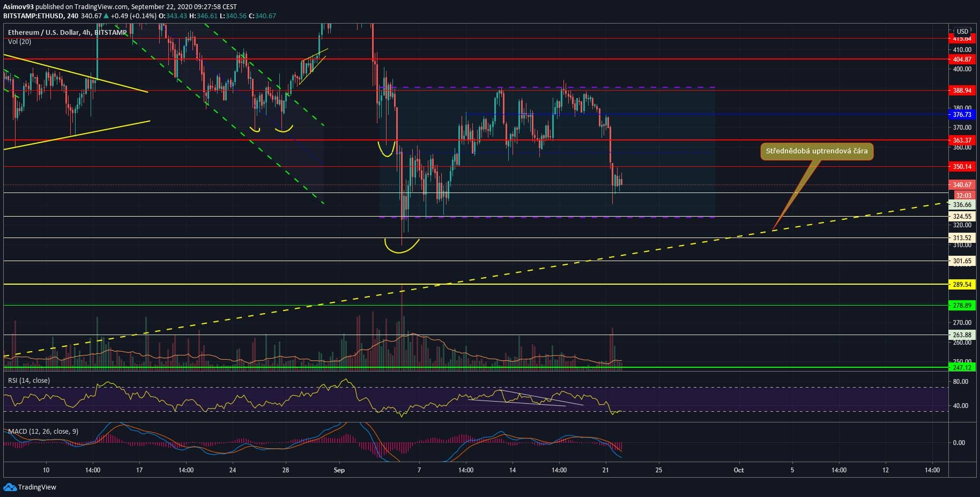Screen dimensions: 980x497
Task: Click the red 388.94 price level label
Action: 962,91
